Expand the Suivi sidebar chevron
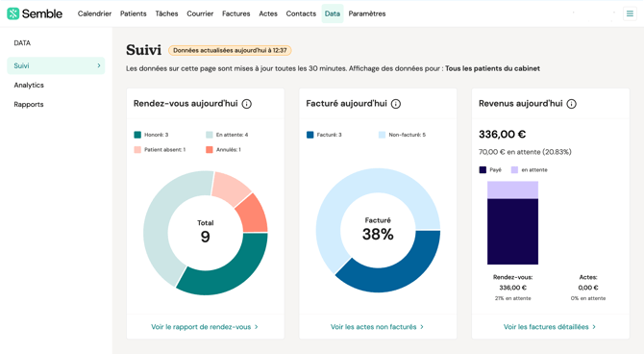Image resolution: width=644 pixels, height=354 pixels. tap(99, 65)
